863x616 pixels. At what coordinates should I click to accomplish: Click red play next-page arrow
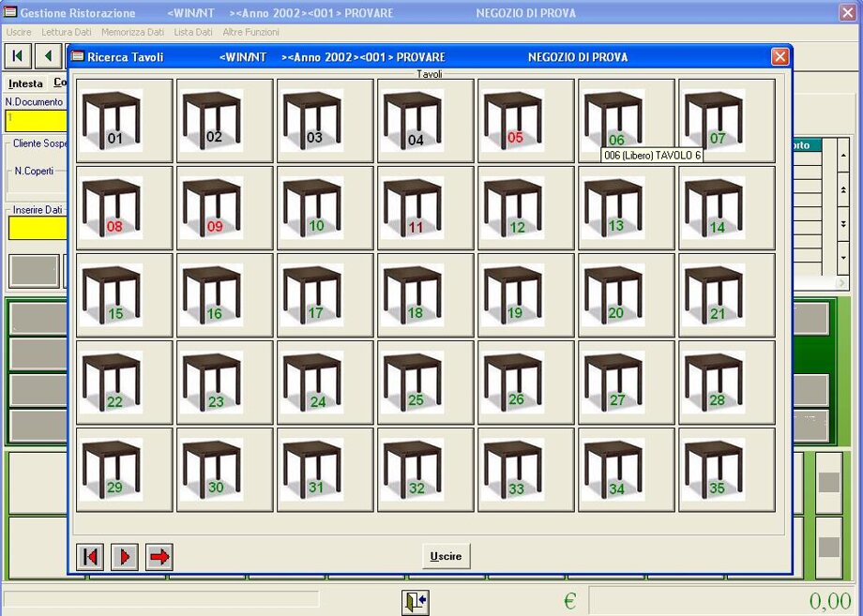coord(125,557)
